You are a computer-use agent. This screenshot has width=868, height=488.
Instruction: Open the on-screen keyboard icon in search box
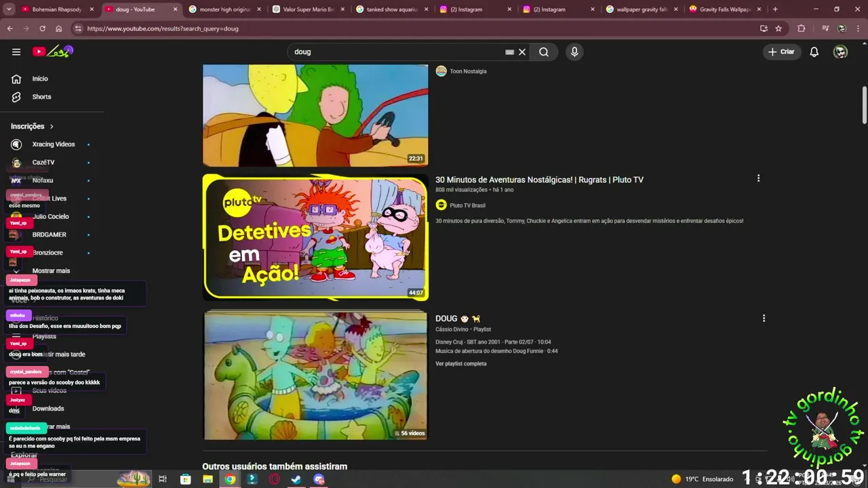pos(509,52)
